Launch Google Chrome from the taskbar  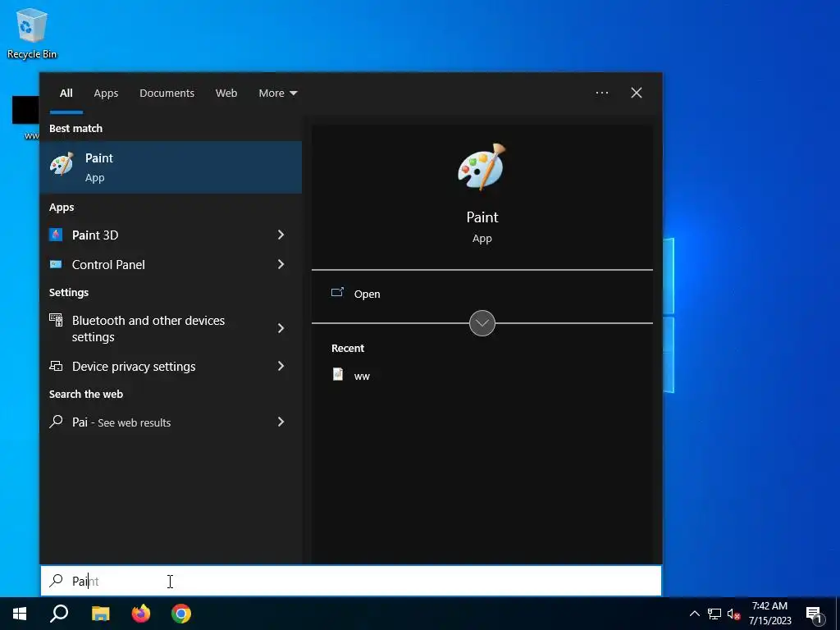point(181,614)
